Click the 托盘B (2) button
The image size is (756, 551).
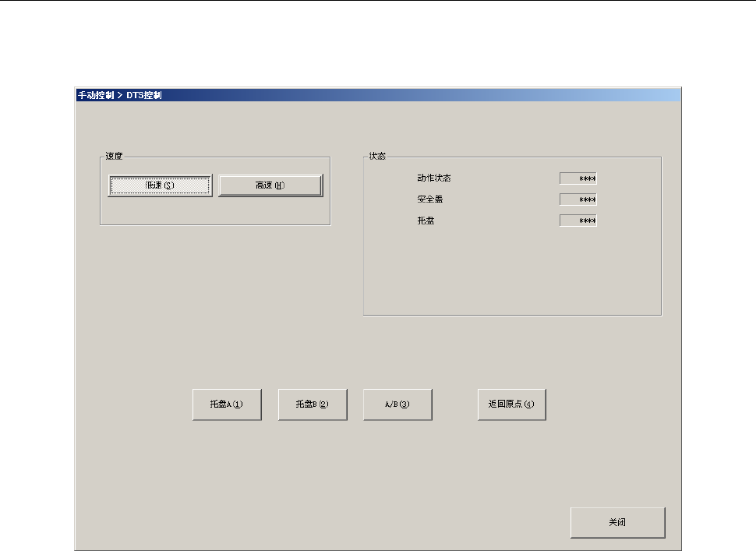coord(313,404)
